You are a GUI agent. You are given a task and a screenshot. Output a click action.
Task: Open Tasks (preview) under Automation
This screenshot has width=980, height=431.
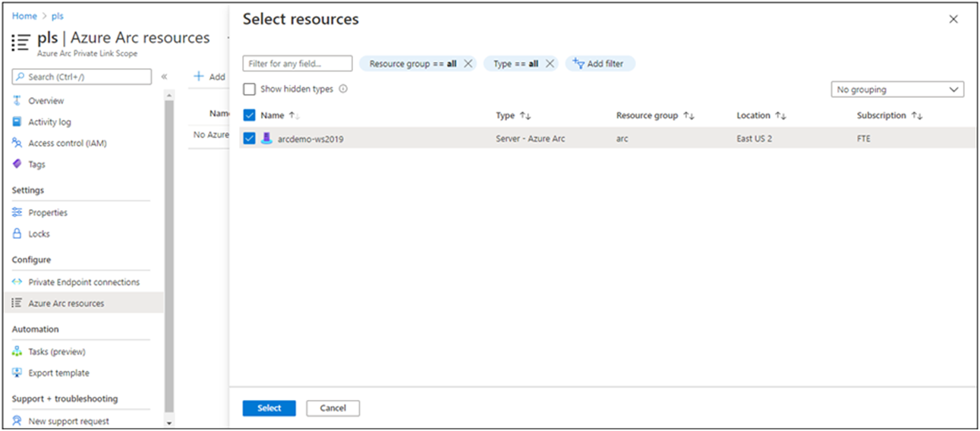coord(57,352)
